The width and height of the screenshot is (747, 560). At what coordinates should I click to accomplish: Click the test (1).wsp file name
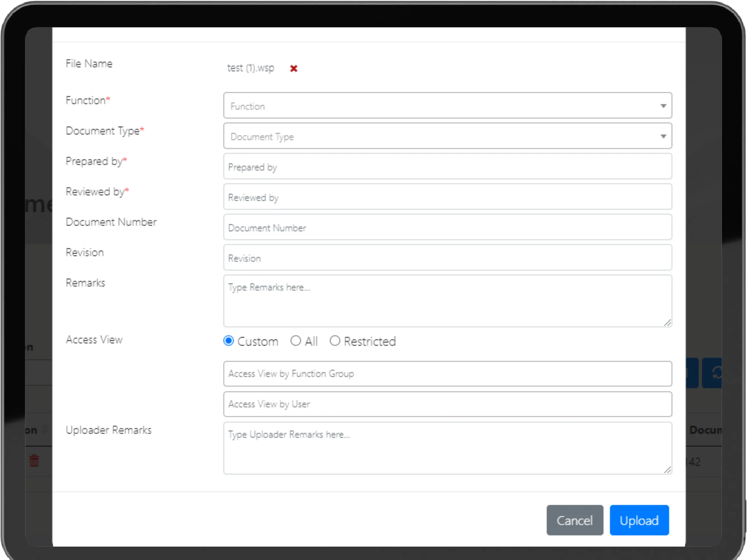250,68
